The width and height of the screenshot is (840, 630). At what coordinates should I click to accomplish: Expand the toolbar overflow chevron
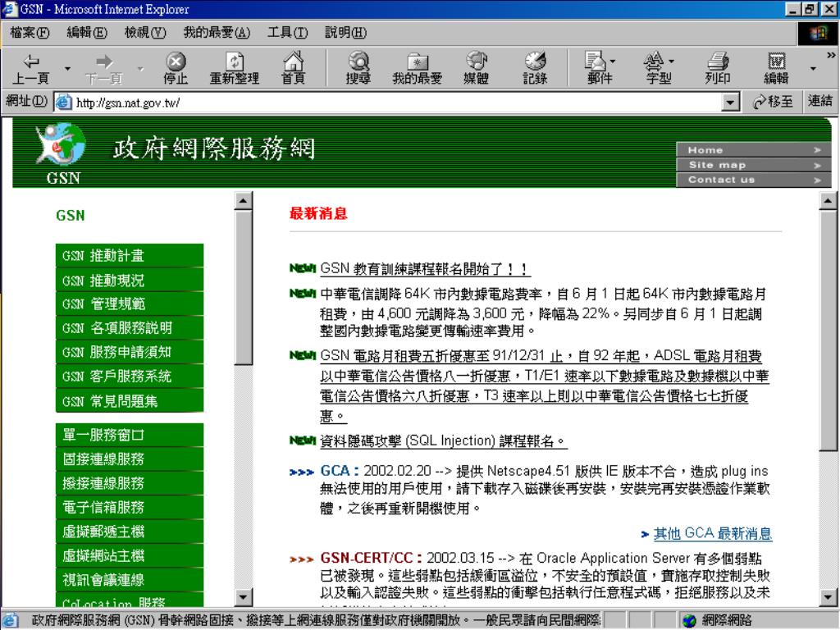coord(830,55)
